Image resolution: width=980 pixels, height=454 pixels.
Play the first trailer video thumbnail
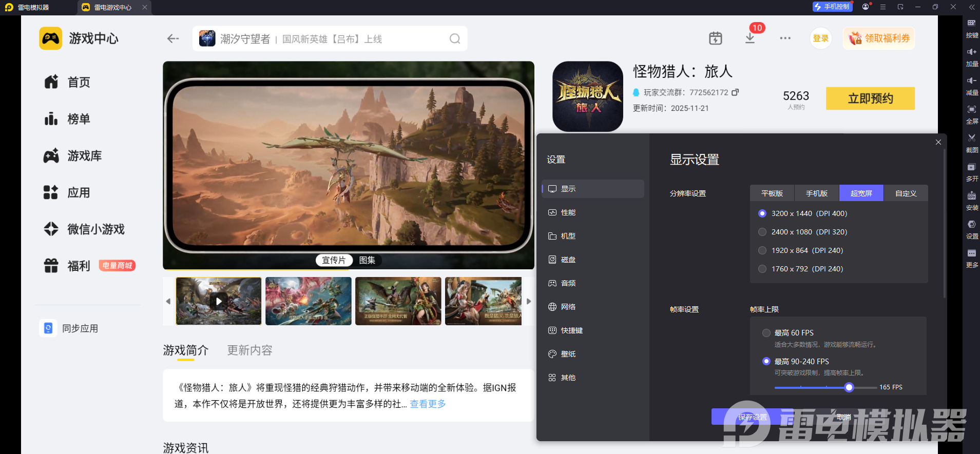click(219, 301)
